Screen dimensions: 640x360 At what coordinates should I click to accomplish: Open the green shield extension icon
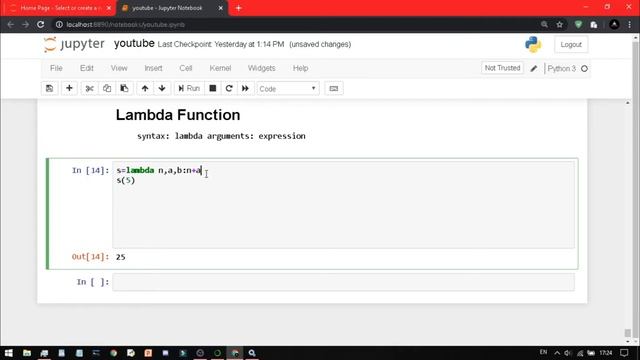click(578, 24)
